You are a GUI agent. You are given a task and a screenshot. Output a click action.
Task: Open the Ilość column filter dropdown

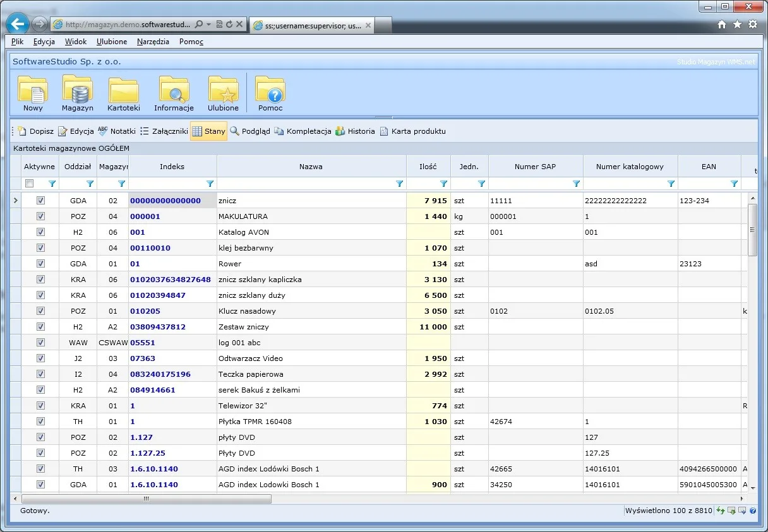coord(443,184)
